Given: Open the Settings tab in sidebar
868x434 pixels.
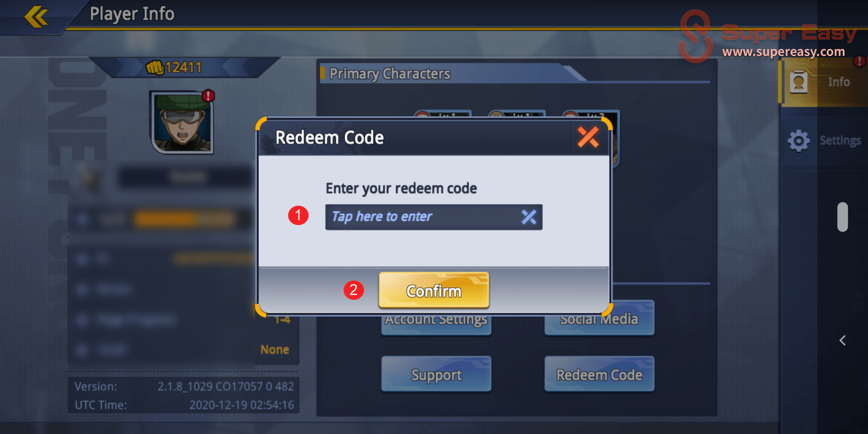Looking at the screenshot, I should pos(824,141).
